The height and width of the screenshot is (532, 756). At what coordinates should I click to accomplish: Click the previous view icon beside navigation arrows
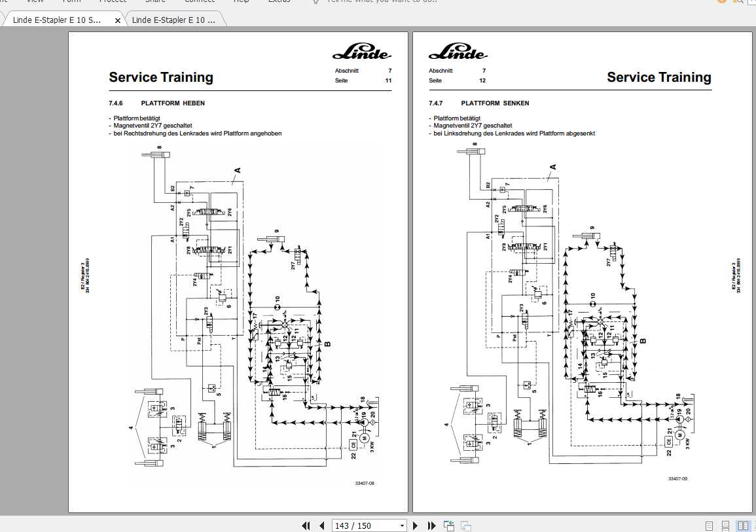[x=449, y=525]
